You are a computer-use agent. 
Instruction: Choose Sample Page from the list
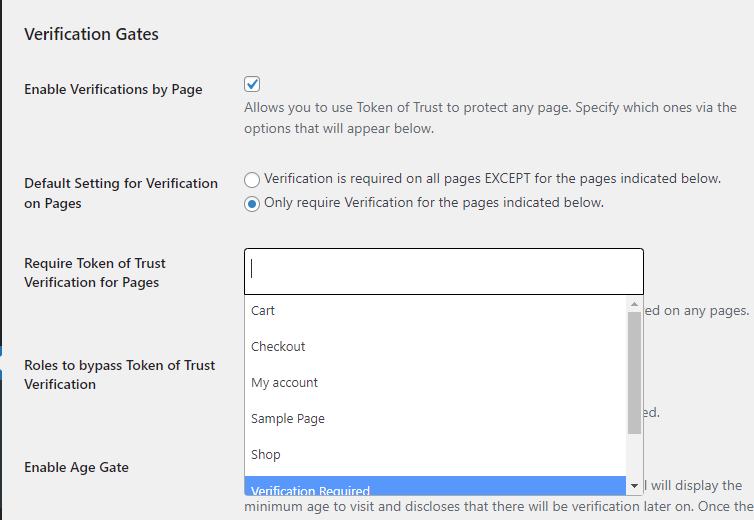[x=287, y=419]
